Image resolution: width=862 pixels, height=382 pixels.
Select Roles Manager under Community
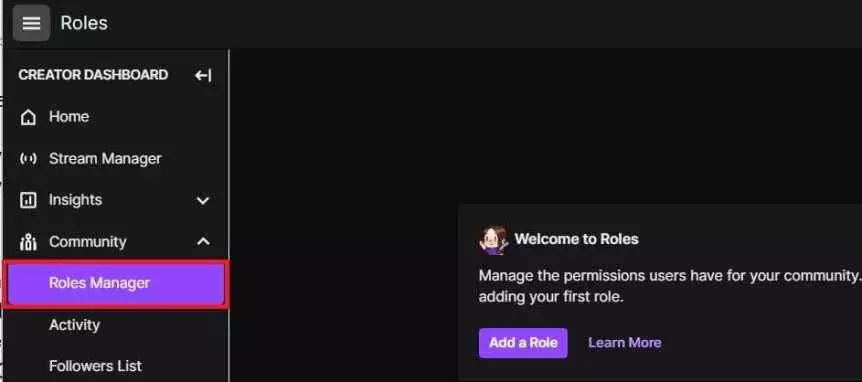[115, 284]
